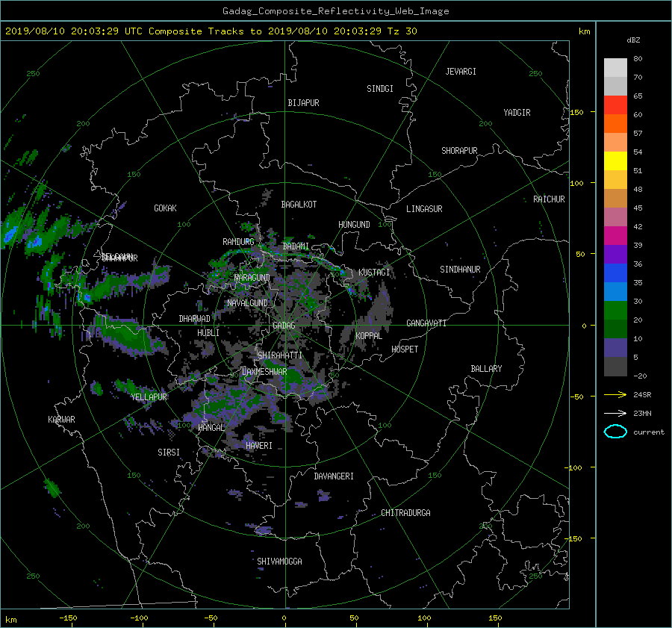
Task: Select the magenta swatch in dBZ legend
Action: 615,235
